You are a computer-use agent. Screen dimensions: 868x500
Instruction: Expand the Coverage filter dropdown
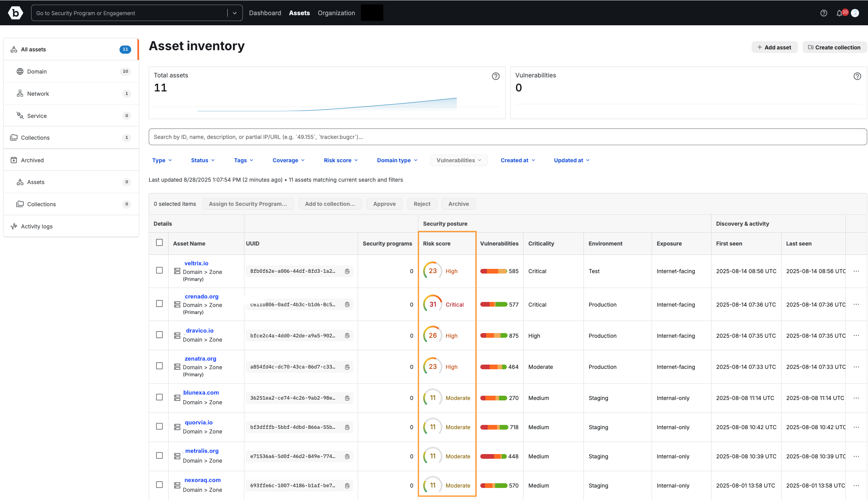coord(288,160)
